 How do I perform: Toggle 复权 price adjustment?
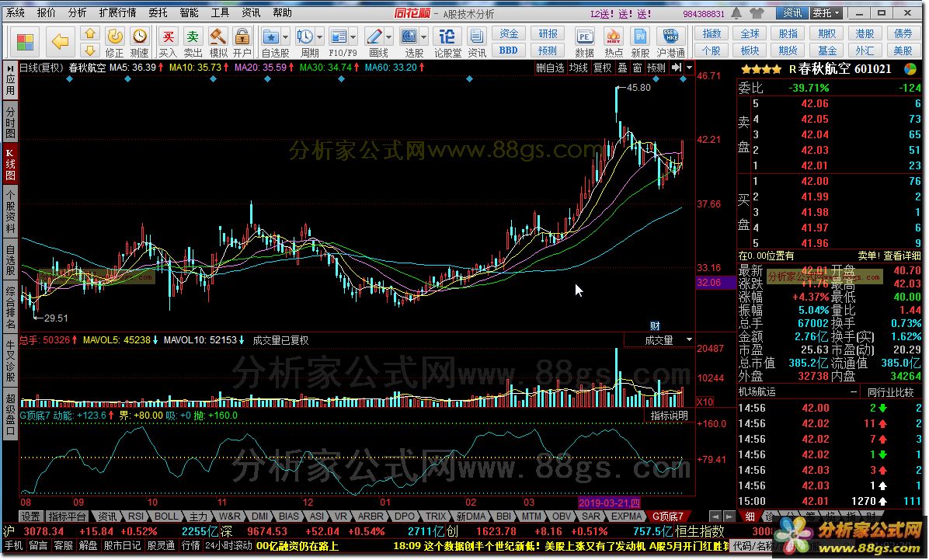(x=603, y=68)
